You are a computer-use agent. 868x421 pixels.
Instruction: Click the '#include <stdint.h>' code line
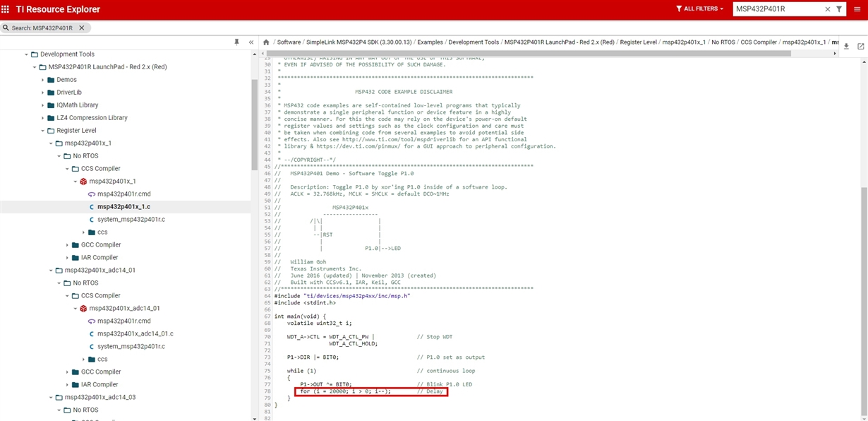click(x=306, y=302)
